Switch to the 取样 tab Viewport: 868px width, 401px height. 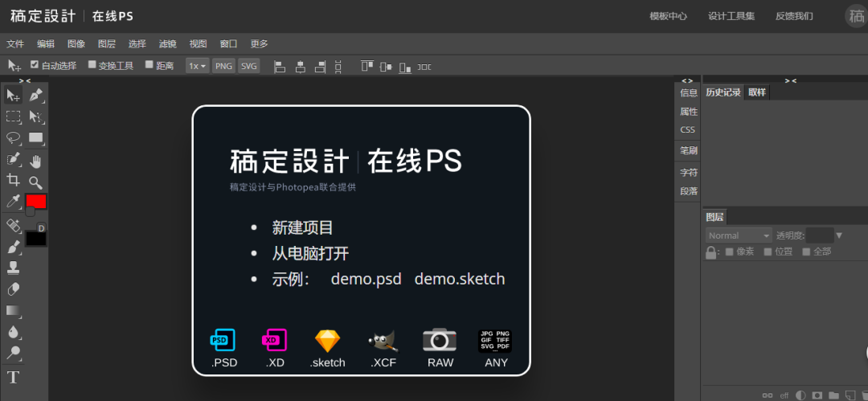point(757,92)
